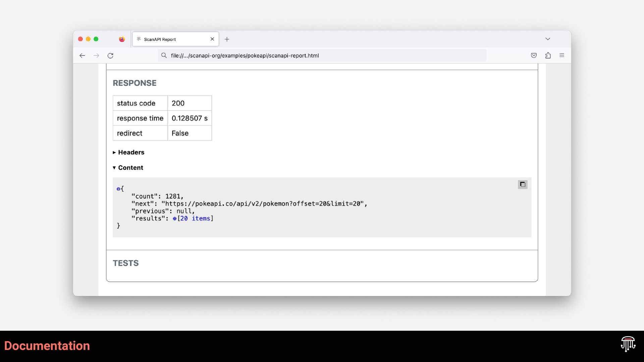
Task: Click the forward navigation arrow
Action: [x=96, y=56]
